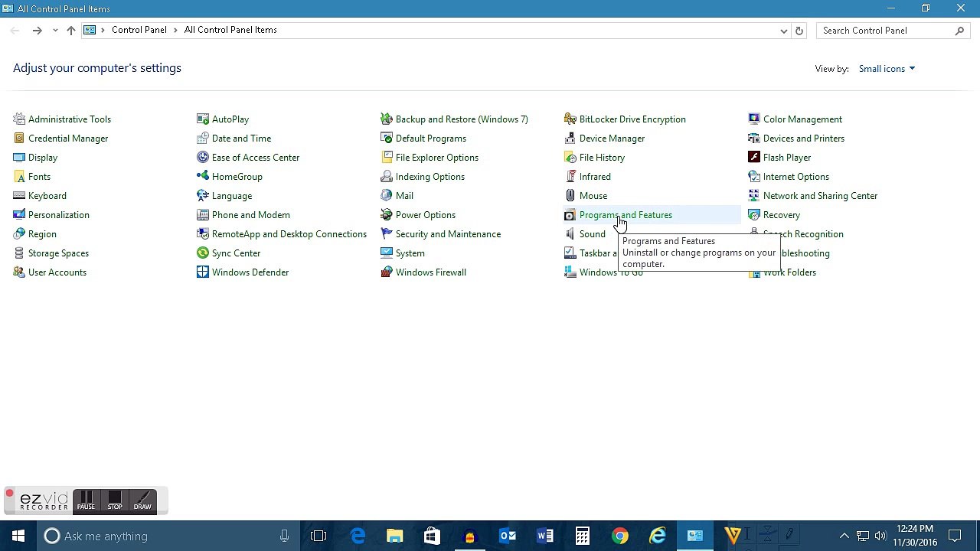Click the Ease of Access Center icon
The image size is (980, 551).
coord(203,158)
